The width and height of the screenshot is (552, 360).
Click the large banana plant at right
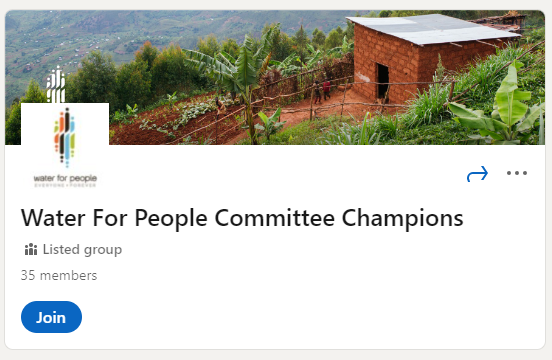pos(500,106)
